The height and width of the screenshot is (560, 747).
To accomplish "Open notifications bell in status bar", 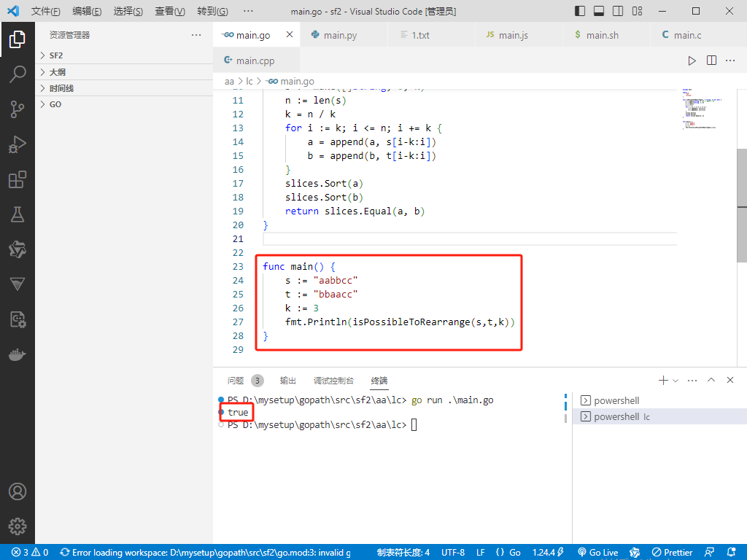I will (x=732, y=553).
